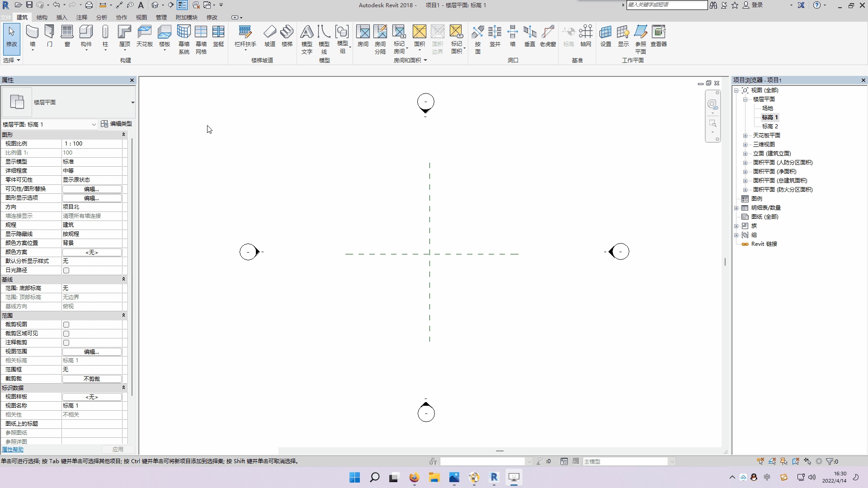Toggle the 裁剪视图 checkbox

coord(66,325)
